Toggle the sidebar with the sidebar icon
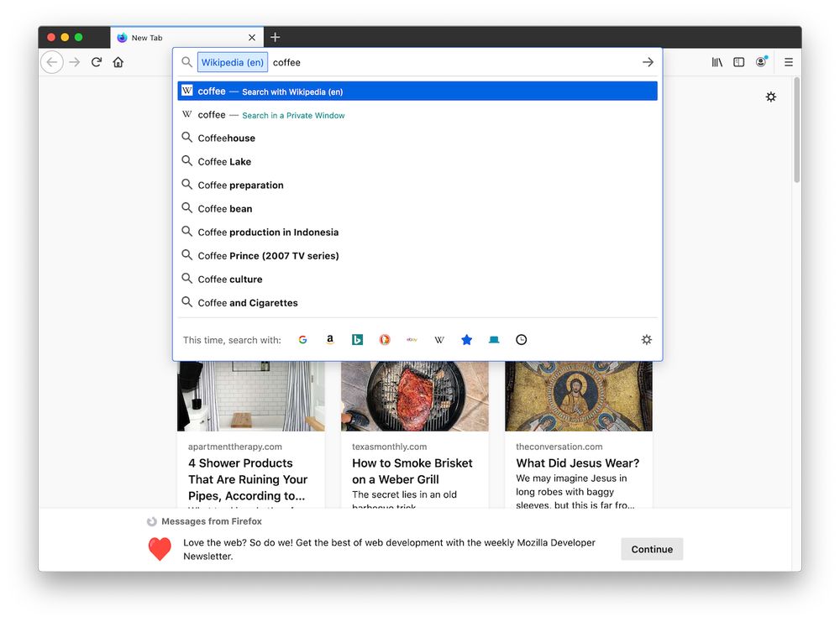The width and height of the screenshot is (840, 622). tap(739, 62)
